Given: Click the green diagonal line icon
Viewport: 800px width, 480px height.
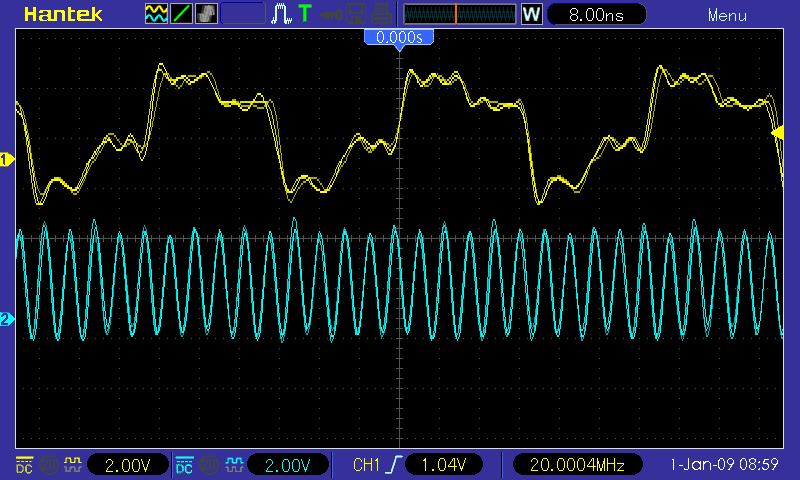Looking at the screenshot, I should (x=181, y=14).
